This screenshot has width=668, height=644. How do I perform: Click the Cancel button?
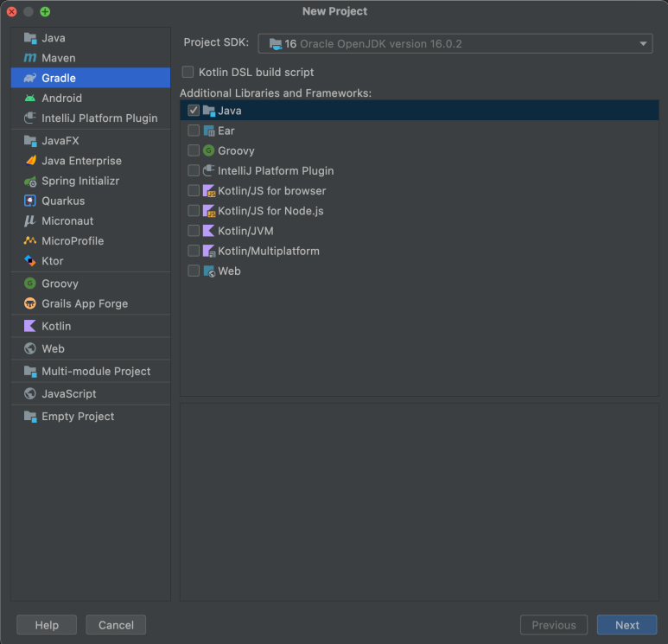point(116,625)
